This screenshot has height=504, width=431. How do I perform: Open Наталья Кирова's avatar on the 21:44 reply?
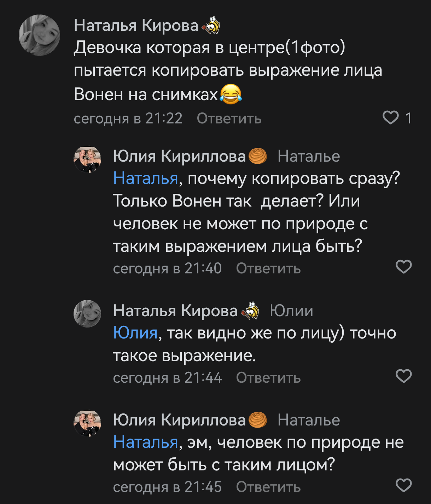pos(87,314)
